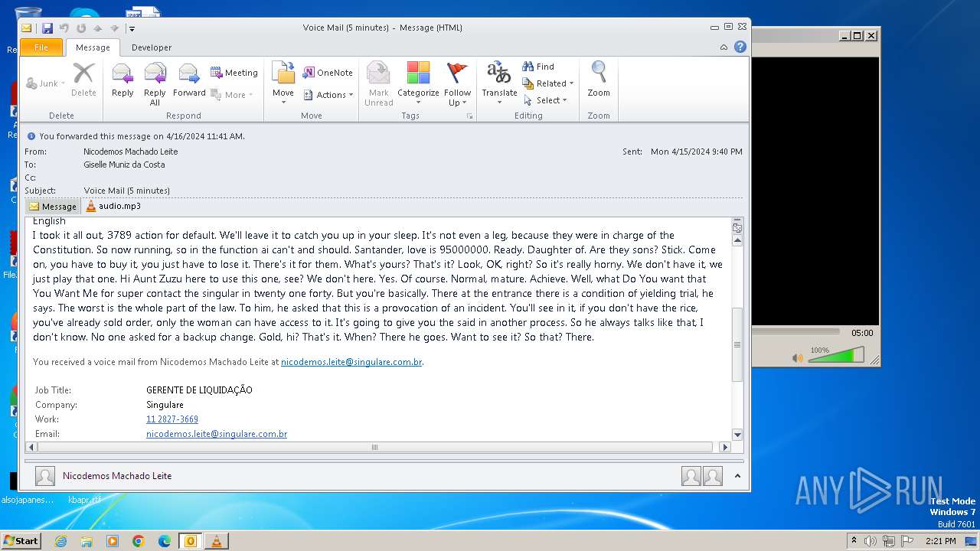
Task: Expand the More respond options dropdown
Action: coord(232,95)
